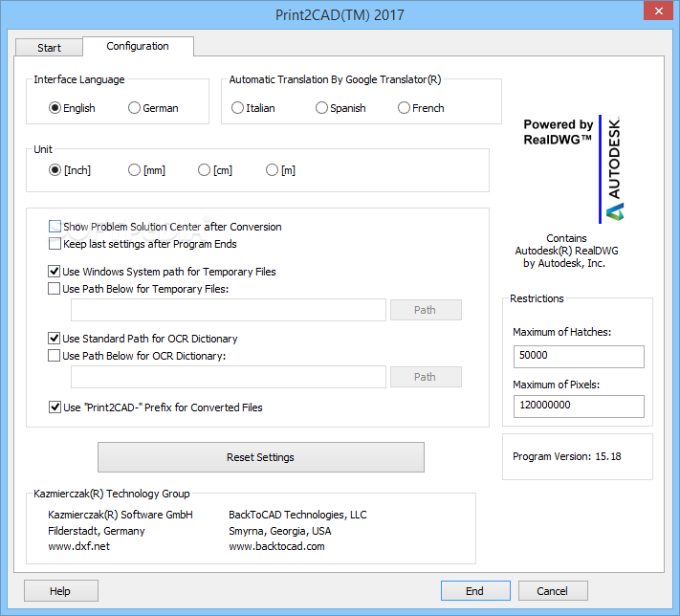Image resolution: width=680 pixels, height=616 pixels.
Task: Click the OCR dictionary path text field
Action: (229, 377)
